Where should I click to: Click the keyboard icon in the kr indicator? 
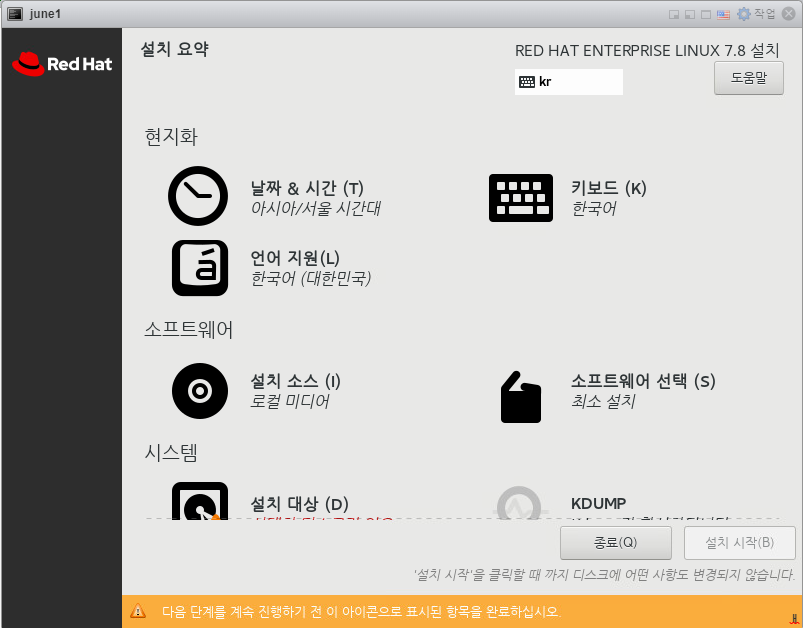[x=526, y=82]
